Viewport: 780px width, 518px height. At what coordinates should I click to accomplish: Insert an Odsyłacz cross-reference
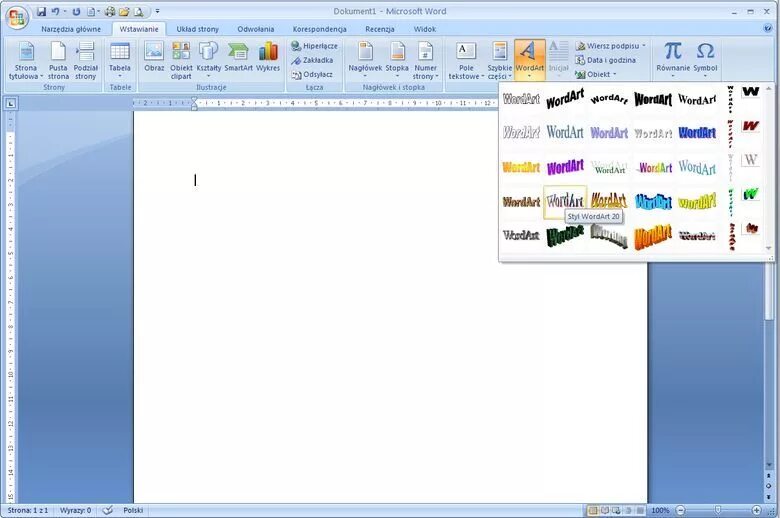312,75
